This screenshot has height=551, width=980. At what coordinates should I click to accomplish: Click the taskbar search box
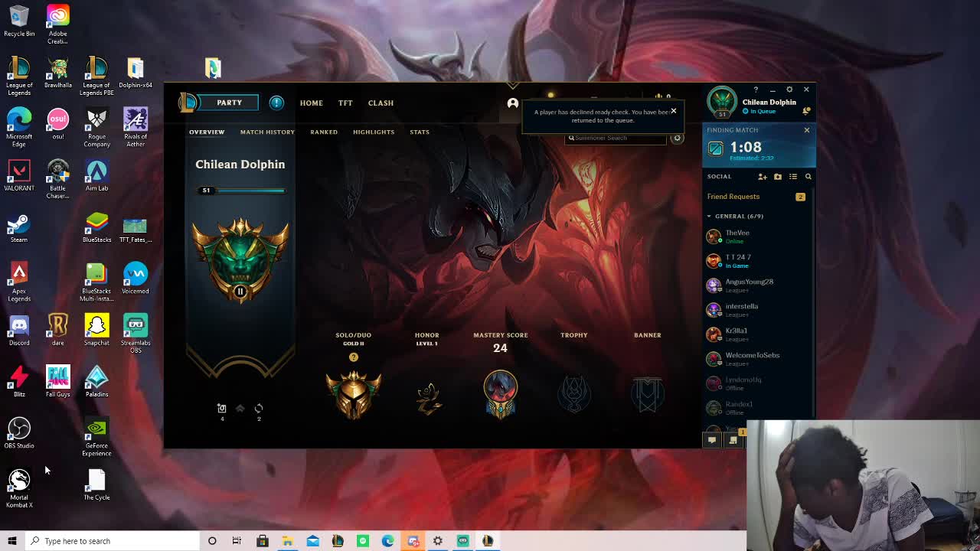click(x=113, y=541)
